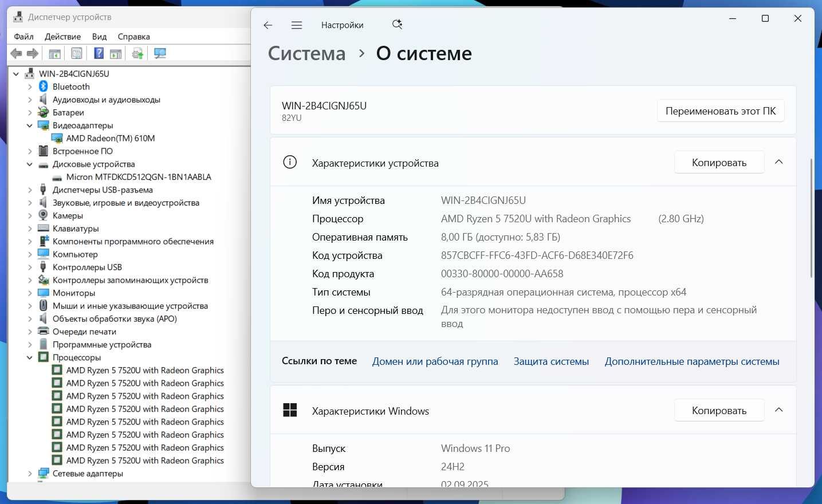Screen dimensions: 822x504
Task: Open the Файл menu
Action: click(x=24, y=37)
